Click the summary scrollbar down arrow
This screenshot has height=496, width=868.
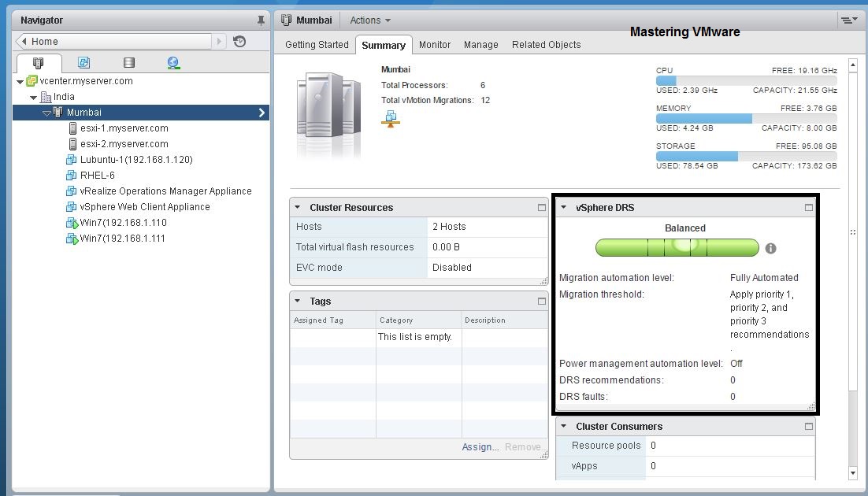click(852, 473)
